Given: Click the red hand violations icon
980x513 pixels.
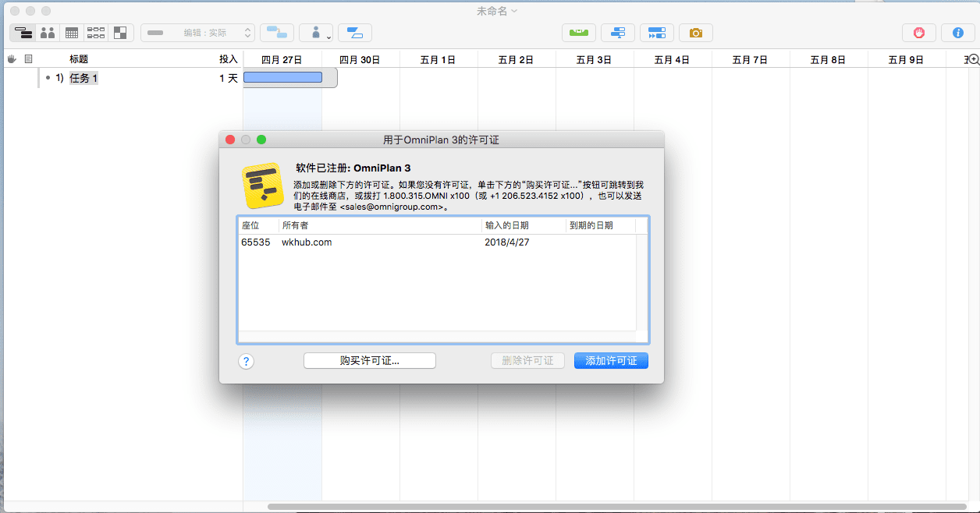Looking at the screenshot, I should pyautogui.click(x=919, y=33).
